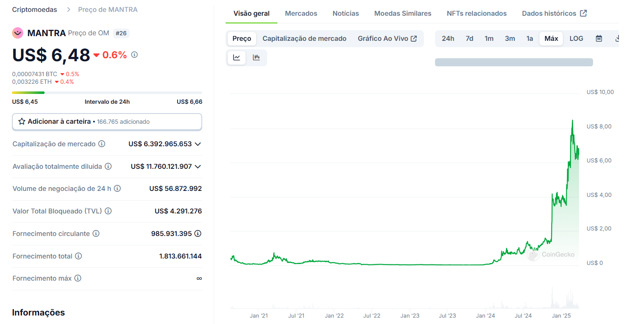The image size is (644, 324).
Task: Open the Moedas Similares tab
Action: [x=403, y=14]
